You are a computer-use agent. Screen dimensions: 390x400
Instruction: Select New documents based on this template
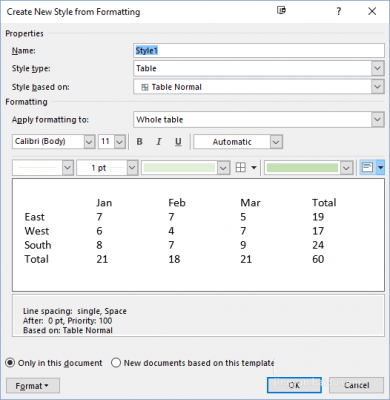pyautogui.click(x=192, y=363)
